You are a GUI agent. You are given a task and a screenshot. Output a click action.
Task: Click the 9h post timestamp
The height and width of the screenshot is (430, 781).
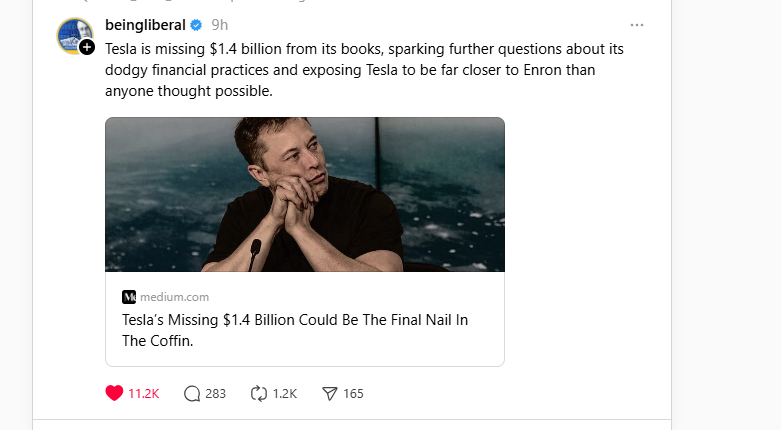click(219, 26)
